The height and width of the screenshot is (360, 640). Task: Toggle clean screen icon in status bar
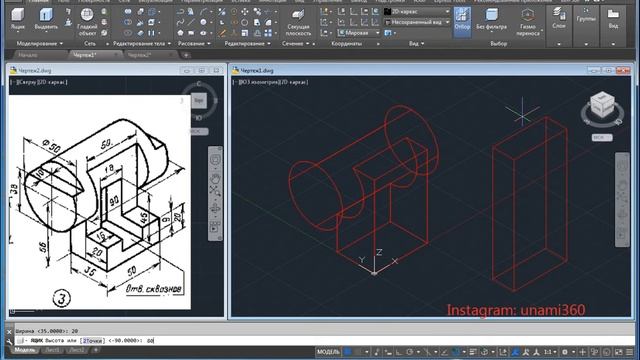pos(619,351)
